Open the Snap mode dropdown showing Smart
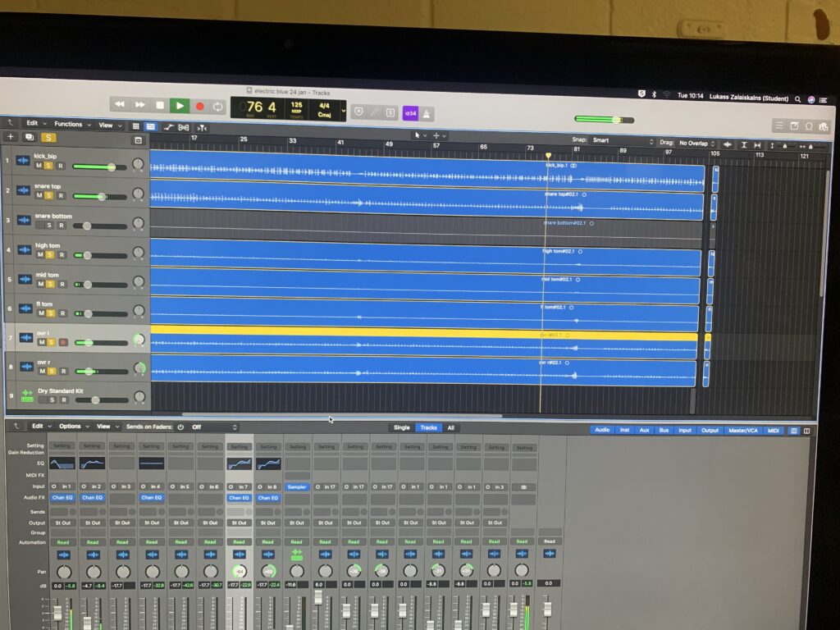This screenshot has width=840, height=630. (x=623, y=141)
